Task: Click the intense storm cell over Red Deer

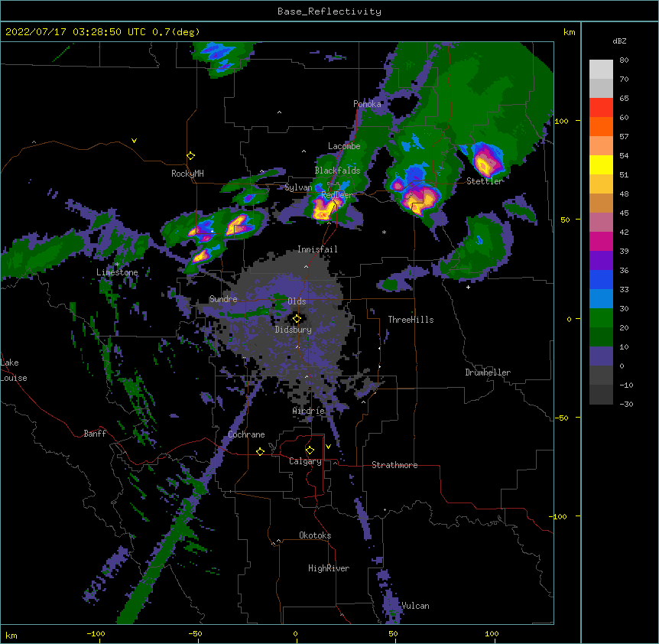Action: click(324, 208)
